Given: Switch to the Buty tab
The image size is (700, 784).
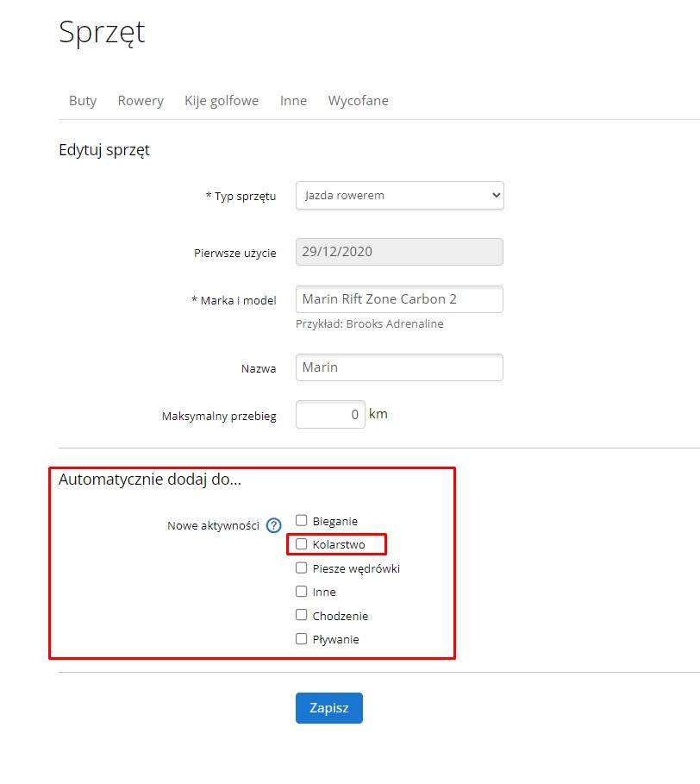Looking at the screenshot, I should [x=83, y=101].
